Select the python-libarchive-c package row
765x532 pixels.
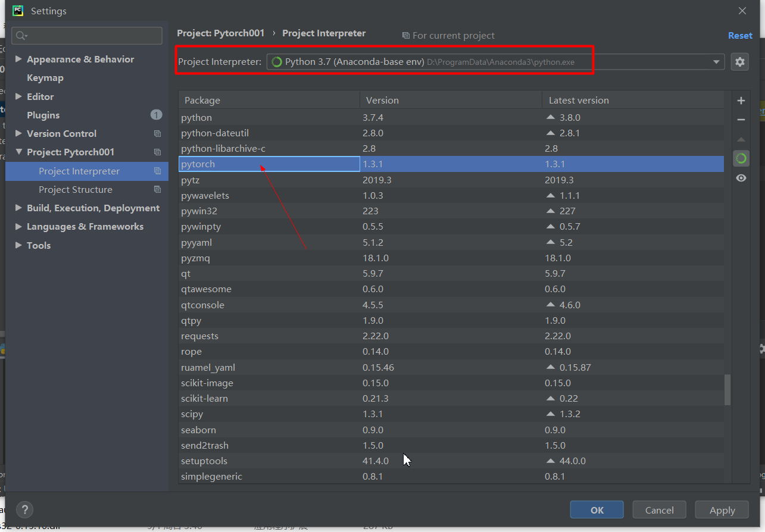(451, 148)
